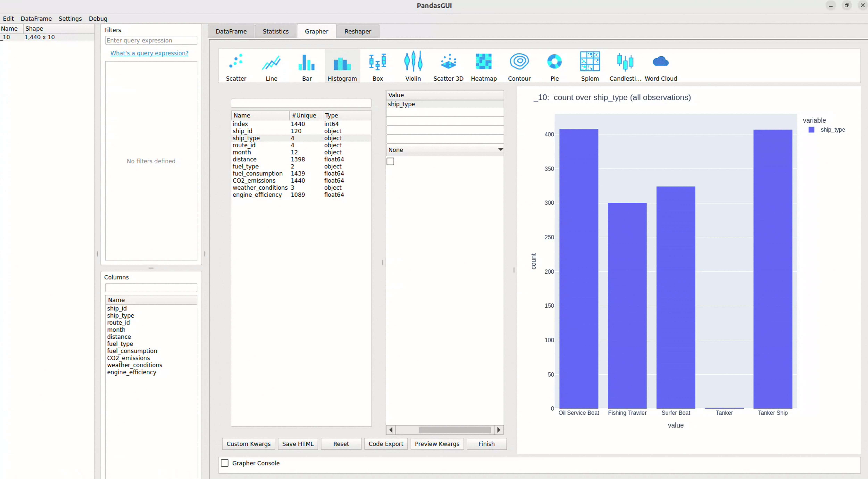Select the Violin plot type

click(x=413, y=66)
